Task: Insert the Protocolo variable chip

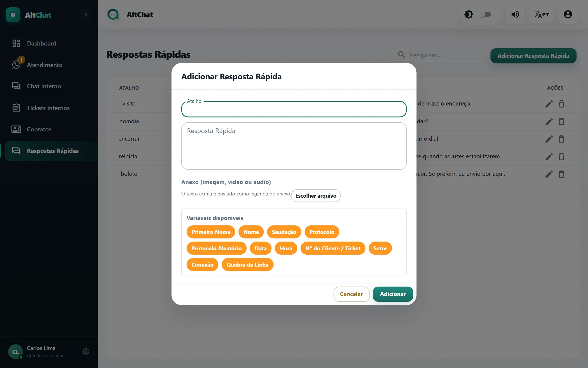Action: [322, 232]
